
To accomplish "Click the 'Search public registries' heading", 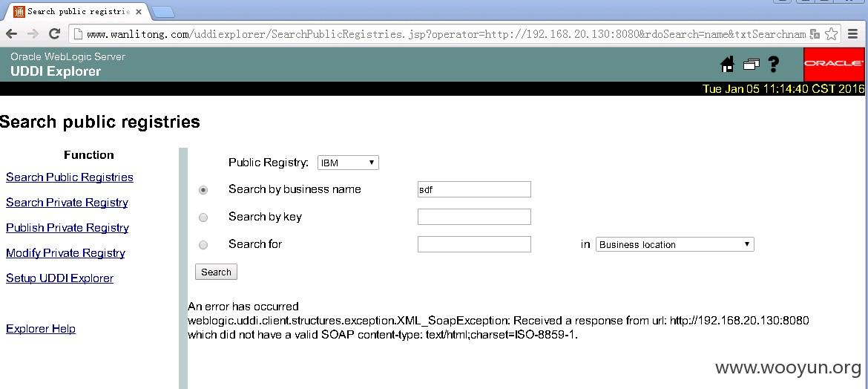I will pyautogui.click(x=99, y=122).
